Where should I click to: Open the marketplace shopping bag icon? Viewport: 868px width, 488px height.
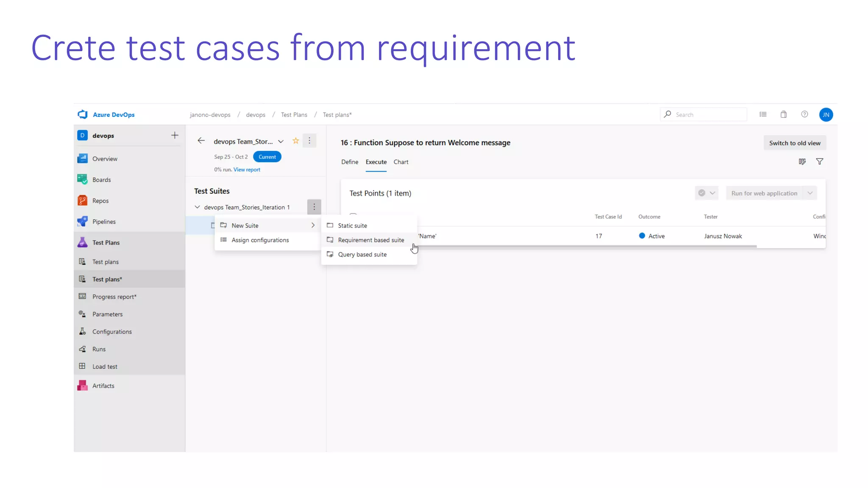pos(784,114)
